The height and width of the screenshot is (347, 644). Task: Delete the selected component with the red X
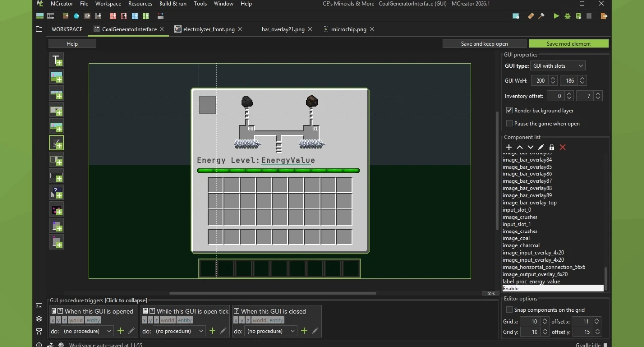click(x=563, y=147)
